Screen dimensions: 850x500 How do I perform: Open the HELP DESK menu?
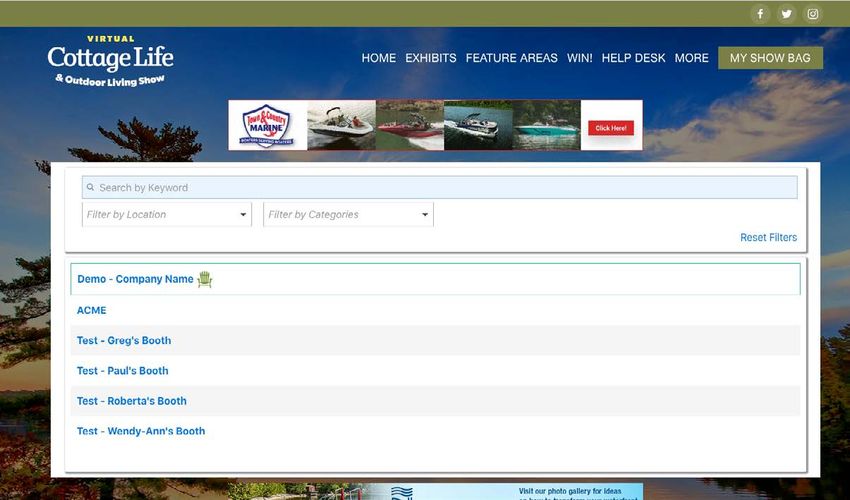click(x=633, y=58)
